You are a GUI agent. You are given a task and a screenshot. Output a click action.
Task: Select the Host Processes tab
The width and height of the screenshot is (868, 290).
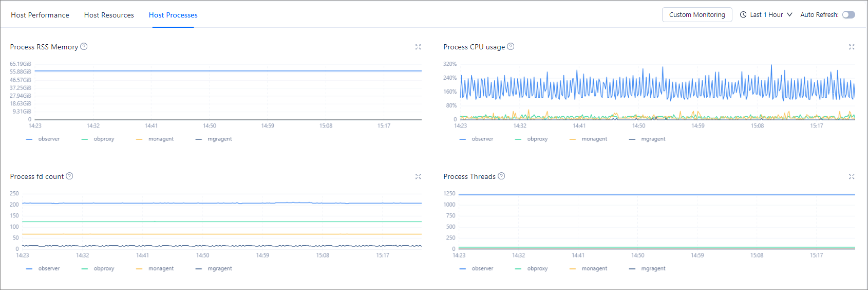(x=173, y=15)
